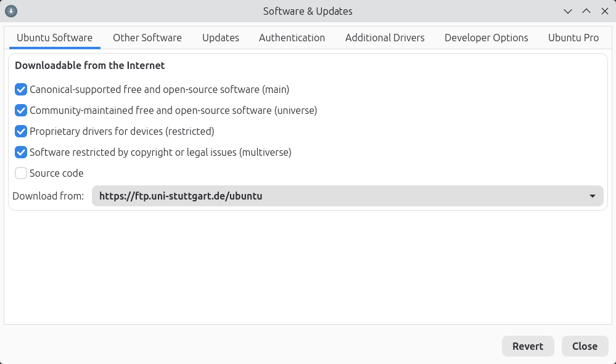Toggle Community-maintained software (universe) checkbox
This screenshot has height=364, width=616.
[21, 110]
